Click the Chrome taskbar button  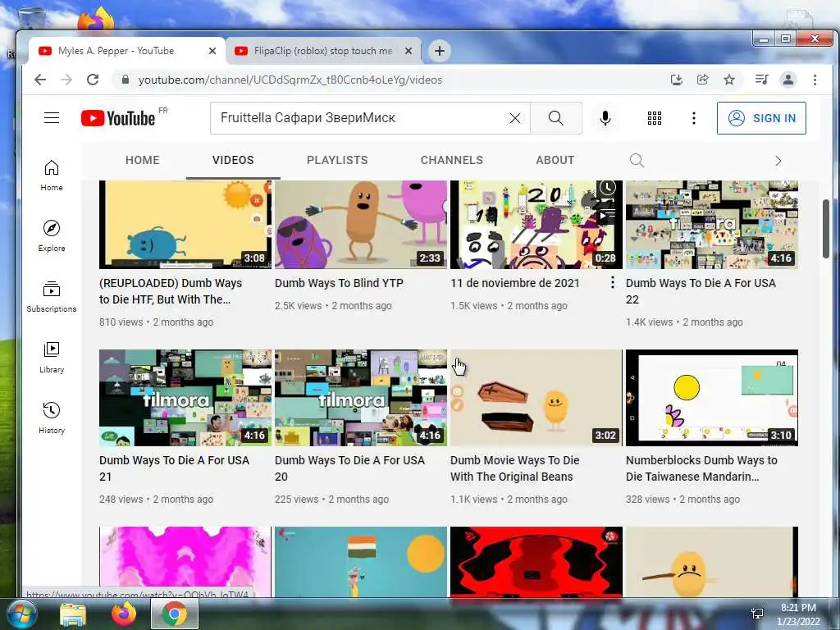[175, 614]
